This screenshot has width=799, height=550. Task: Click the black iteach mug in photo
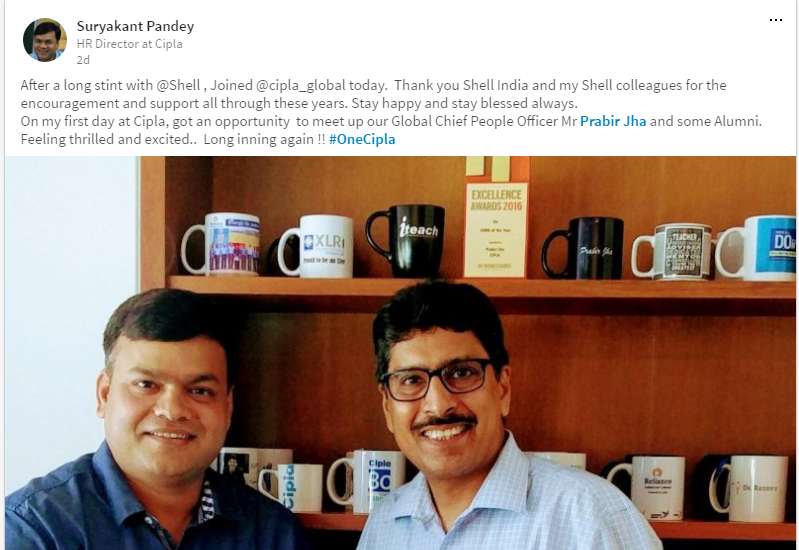(x=406, y=241)
